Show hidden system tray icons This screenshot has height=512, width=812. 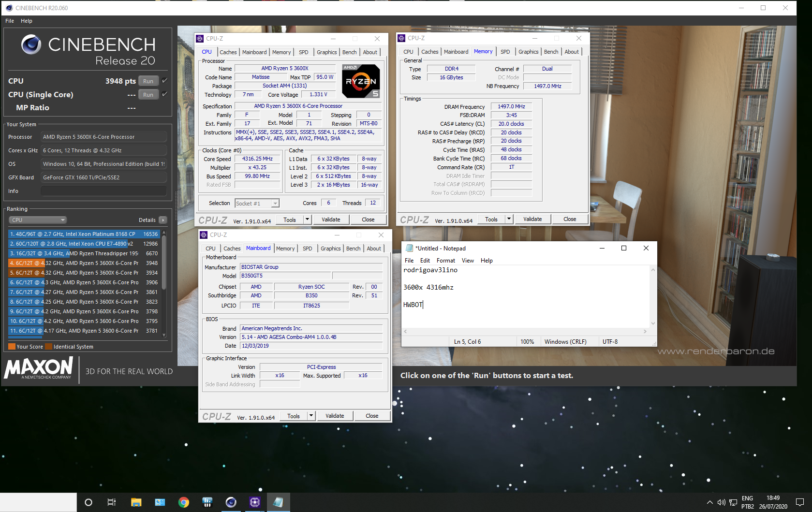(x=709, y=502)
